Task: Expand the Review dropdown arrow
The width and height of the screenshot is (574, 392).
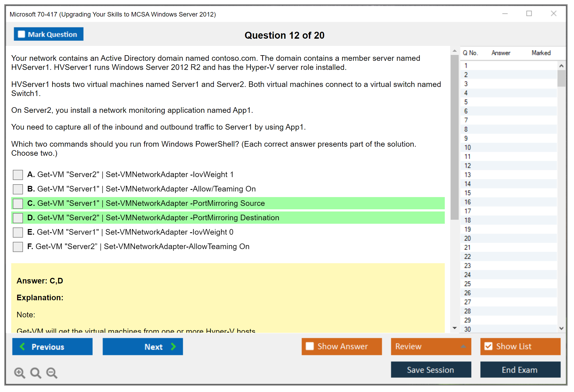Action: pyautogui.click(x=463, y=346)
